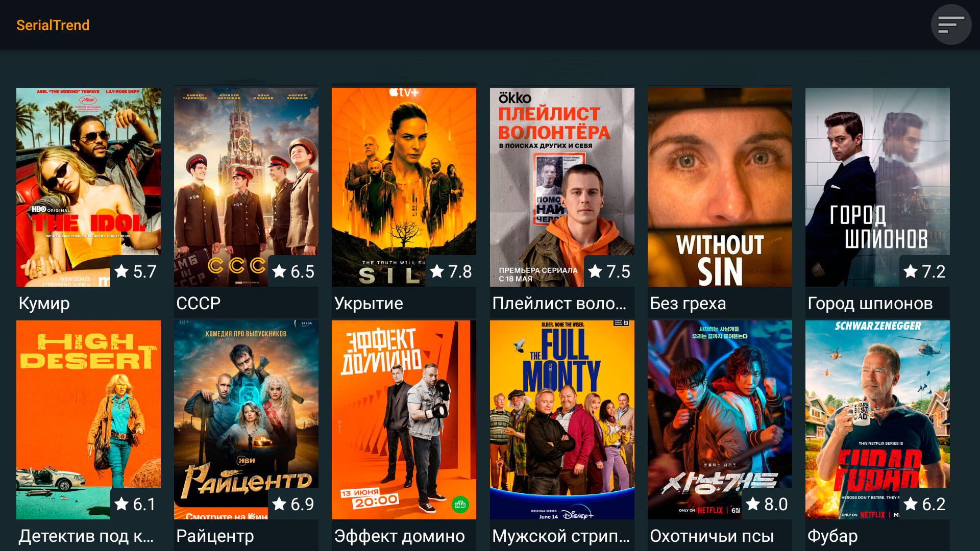This screenshot has width=980, height=551.
Task: Open the Охотничьи псы poster
Action: coord(720,419)
